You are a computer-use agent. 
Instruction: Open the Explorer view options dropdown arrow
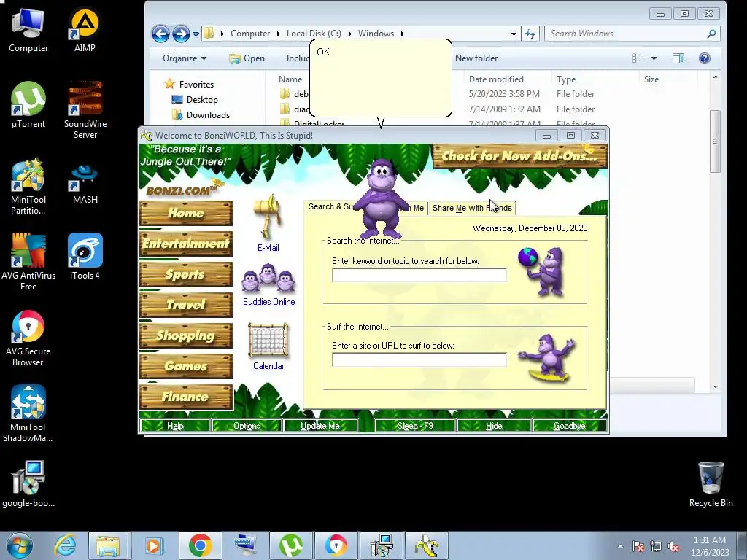(x=654, y=58)
